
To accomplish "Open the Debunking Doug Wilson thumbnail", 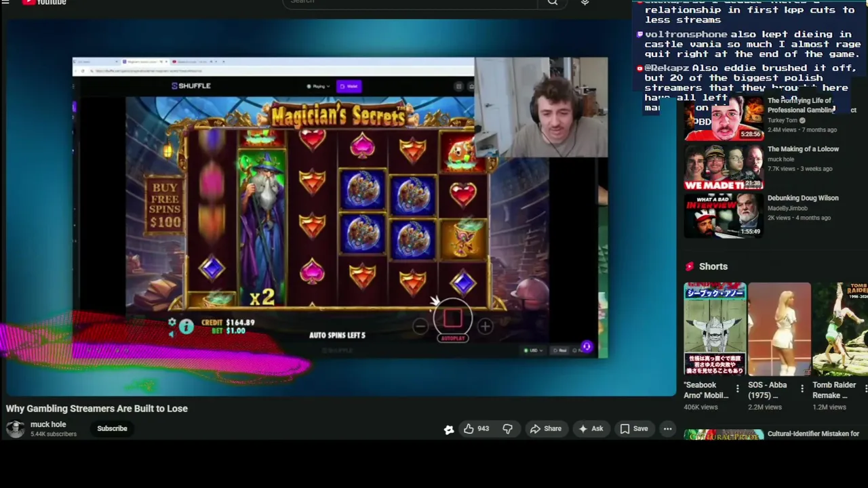I will point(724,216).
